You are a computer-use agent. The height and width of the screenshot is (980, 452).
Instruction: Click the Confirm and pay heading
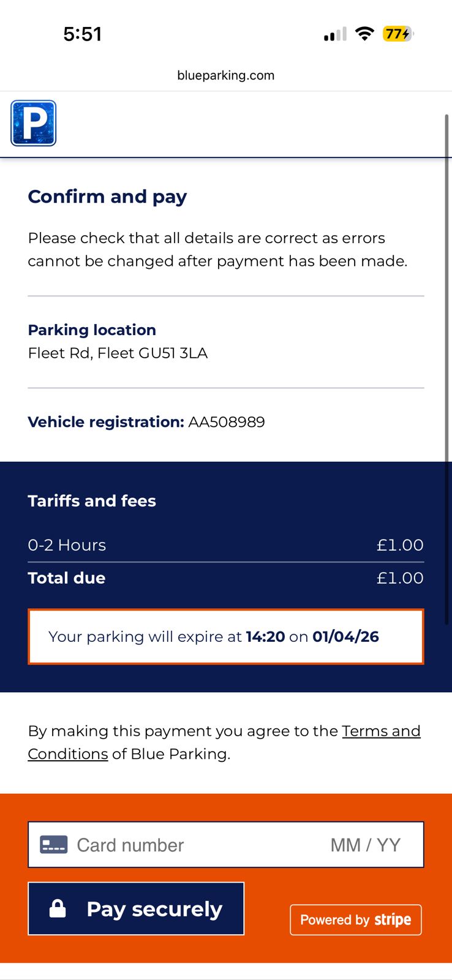coord(107,197)
